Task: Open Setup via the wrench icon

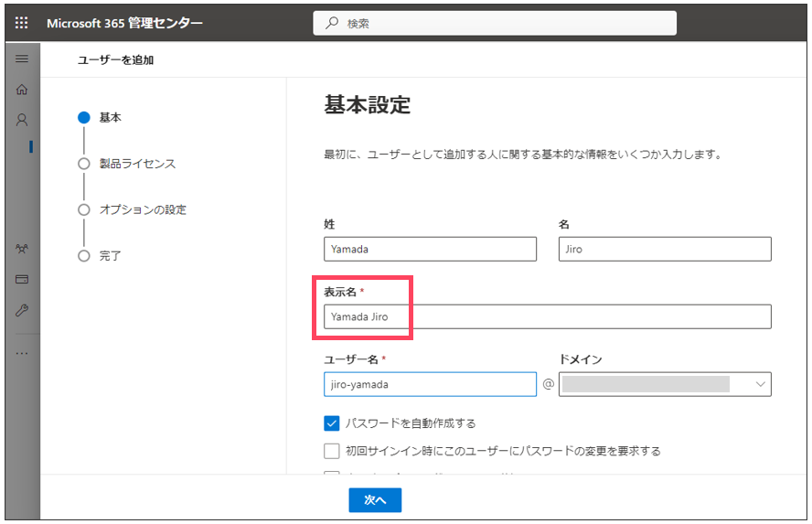Action: [x=22, y=310]
